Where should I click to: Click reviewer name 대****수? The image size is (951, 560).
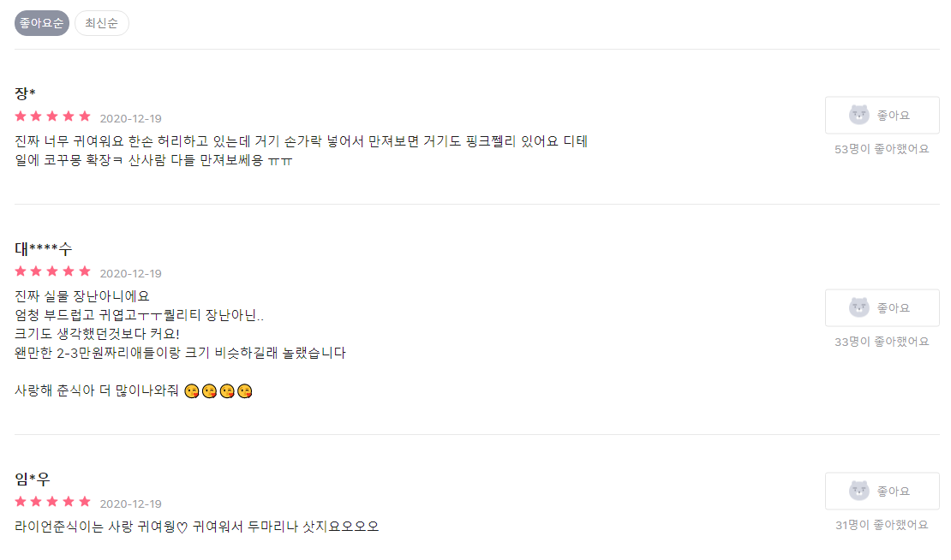44,248
